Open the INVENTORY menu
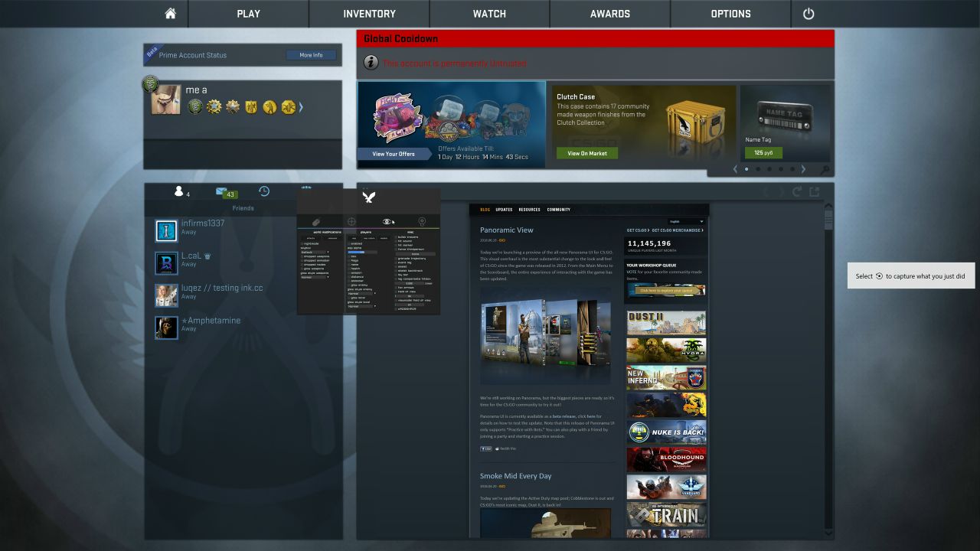This screenshot has width=980, height=551. pyautogui.click(x=369, y=14)
